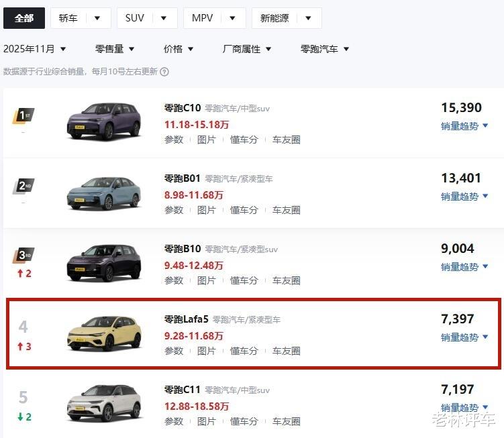
Task: Expand 销量趋势 for 零跑Lafa5
Action: [464, 337]
